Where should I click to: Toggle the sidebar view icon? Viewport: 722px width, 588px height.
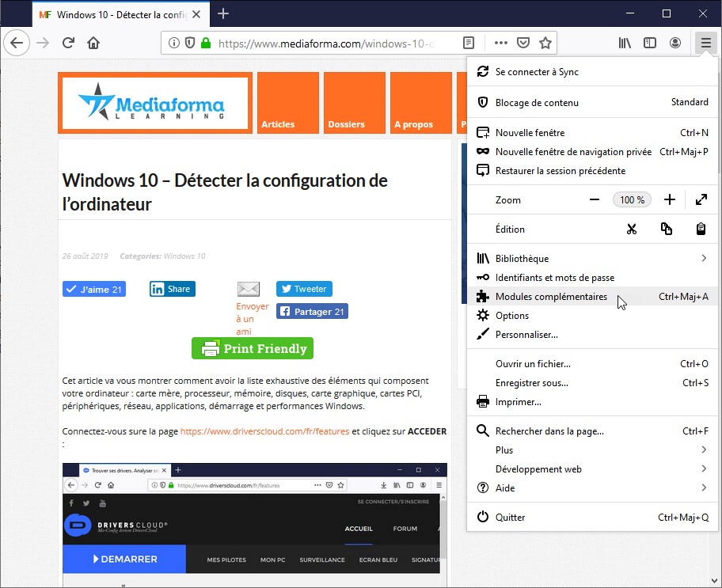pos(650,43)
